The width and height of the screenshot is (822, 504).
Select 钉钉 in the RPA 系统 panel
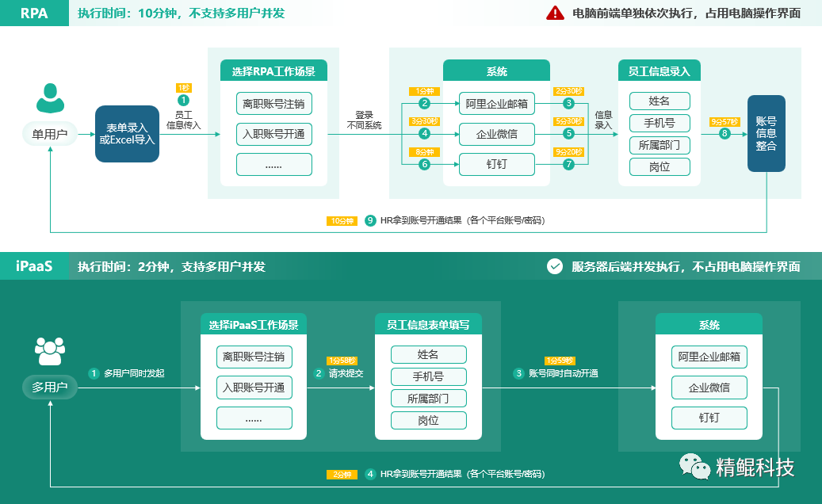click(497, 165)
